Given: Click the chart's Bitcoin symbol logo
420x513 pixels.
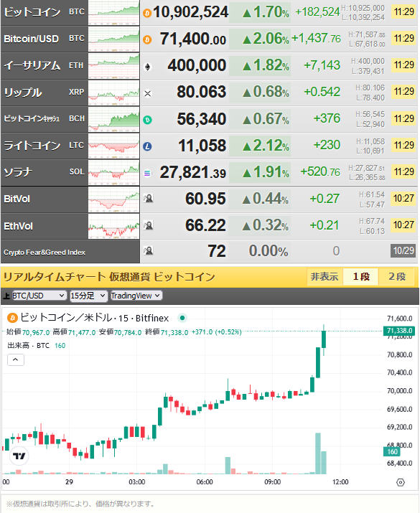Looking at the screenshot, I should coord(12,318).
